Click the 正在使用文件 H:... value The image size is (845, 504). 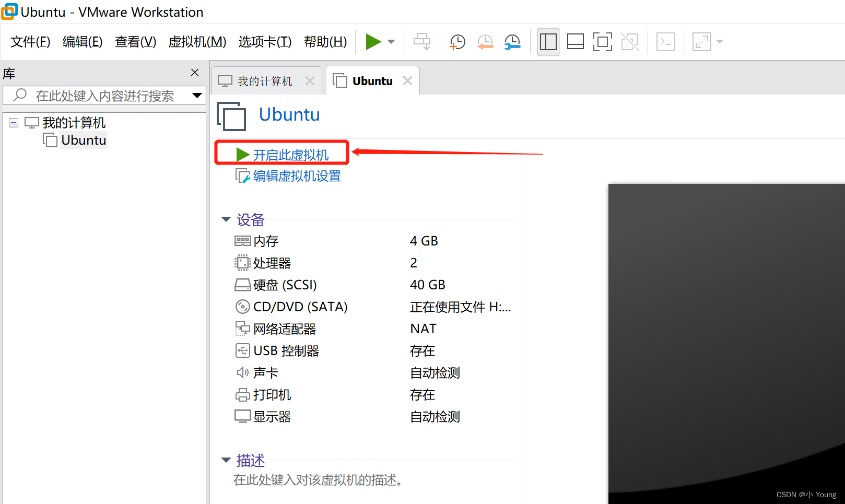coord(461,307)
